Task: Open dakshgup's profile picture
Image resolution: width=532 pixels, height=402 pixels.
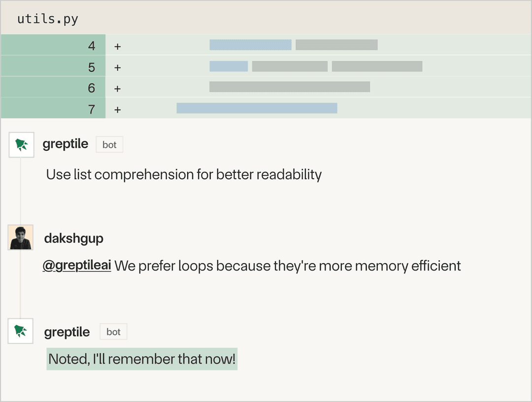Action: point(21,237)
